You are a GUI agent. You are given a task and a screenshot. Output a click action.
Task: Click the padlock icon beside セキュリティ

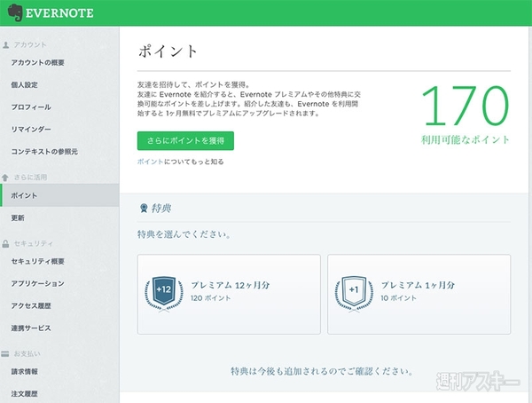click(x=5, y=243)
